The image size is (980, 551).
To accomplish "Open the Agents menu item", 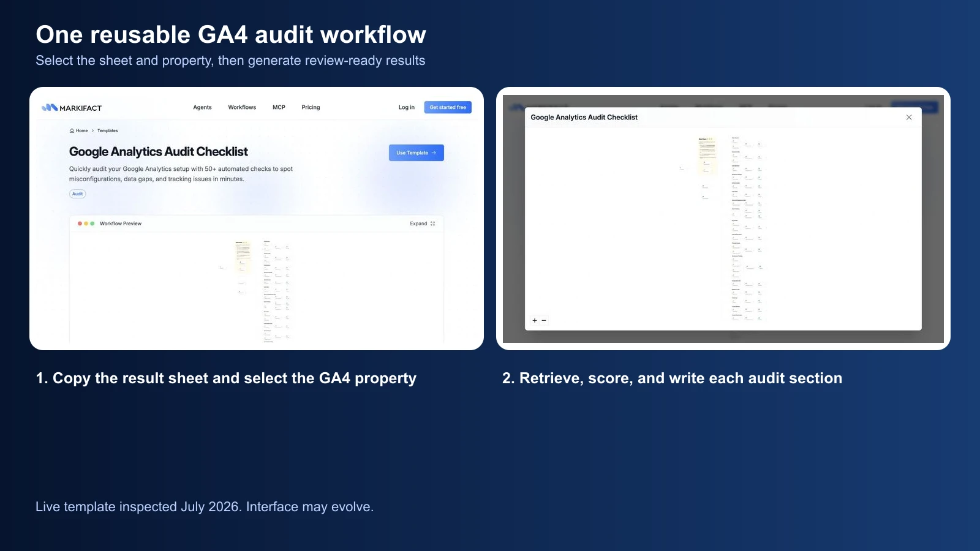I will [202, 107].
